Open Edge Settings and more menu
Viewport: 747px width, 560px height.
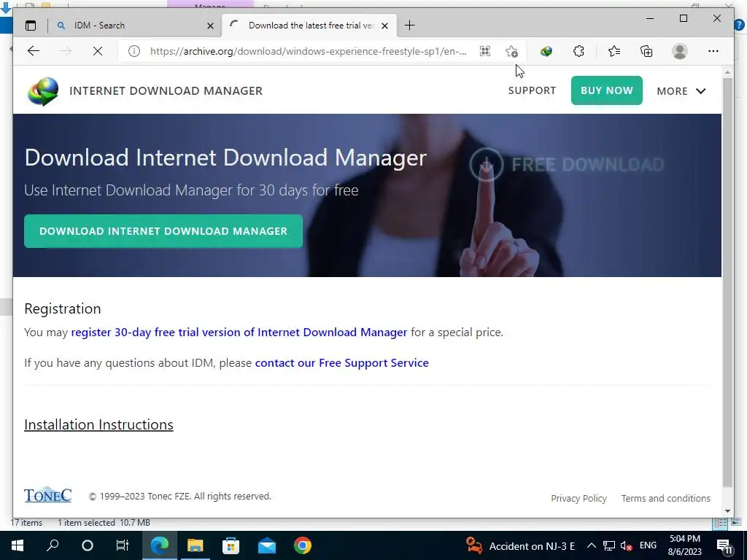[x=713, y=51]
